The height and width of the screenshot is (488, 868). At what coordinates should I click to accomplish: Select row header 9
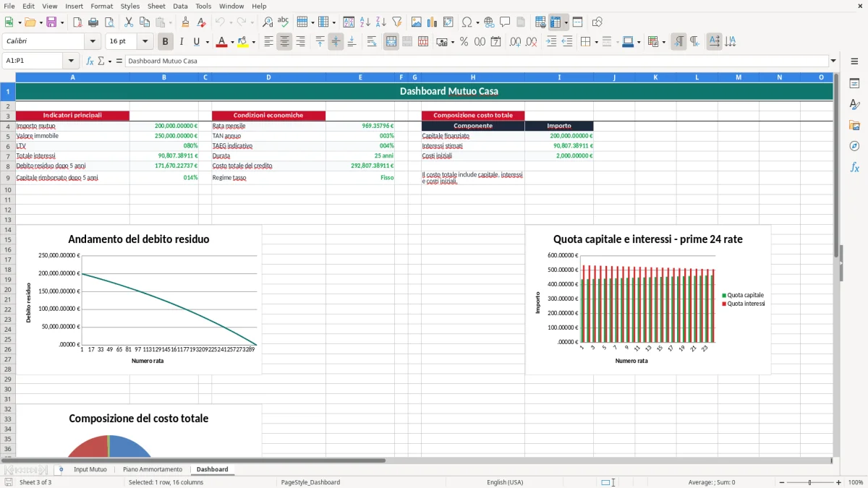click(x=8, y=178)
